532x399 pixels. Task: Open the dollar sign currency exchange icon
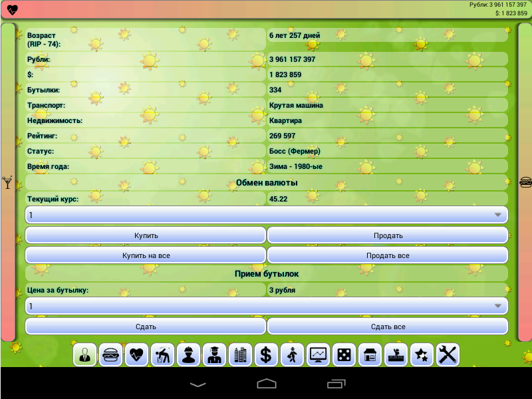click(266, 355)
